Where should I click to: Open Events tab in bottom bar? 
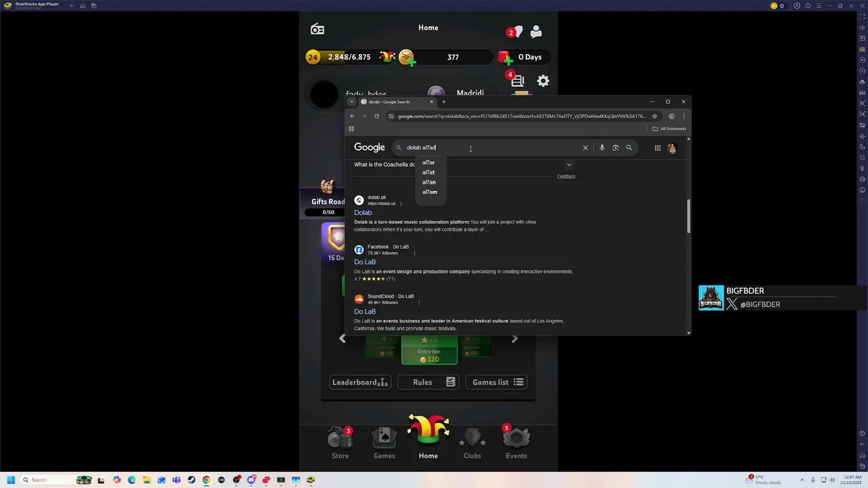(516, 443)
